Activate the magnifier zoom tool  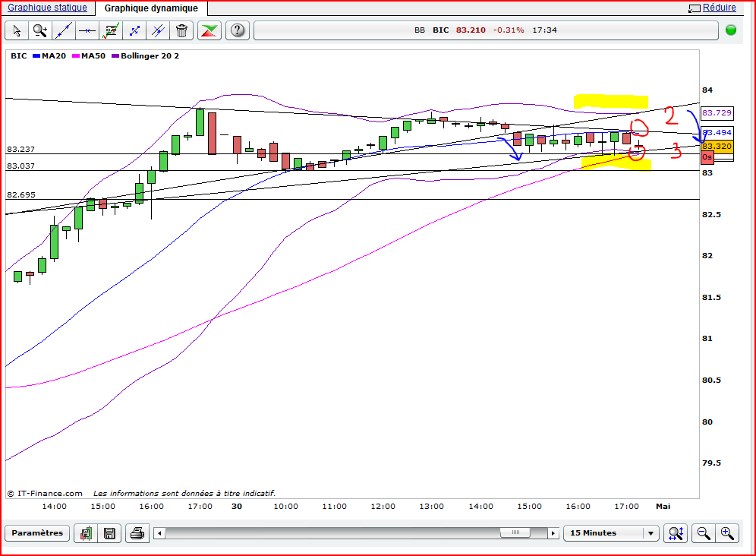(x=40, y=30)
